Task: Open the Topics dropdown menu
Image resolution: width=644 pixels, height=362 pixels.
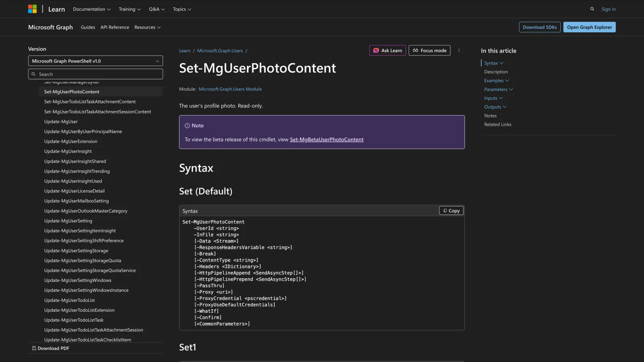Action: point(182,9)
